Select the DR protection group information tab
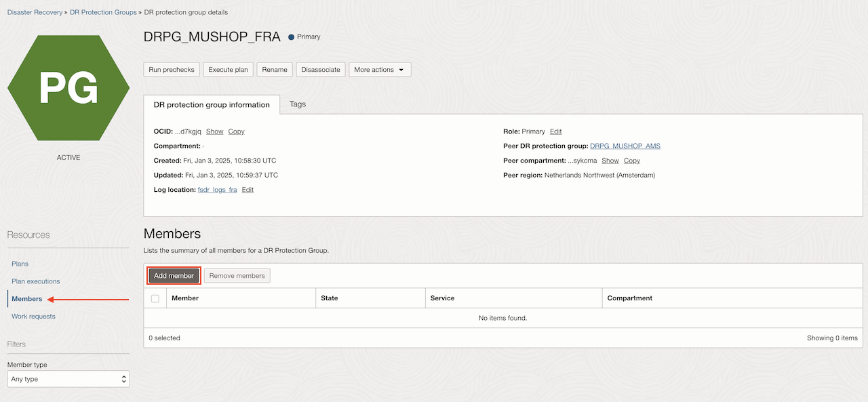This screenshot has height=402, width=868. pos(212,105)
